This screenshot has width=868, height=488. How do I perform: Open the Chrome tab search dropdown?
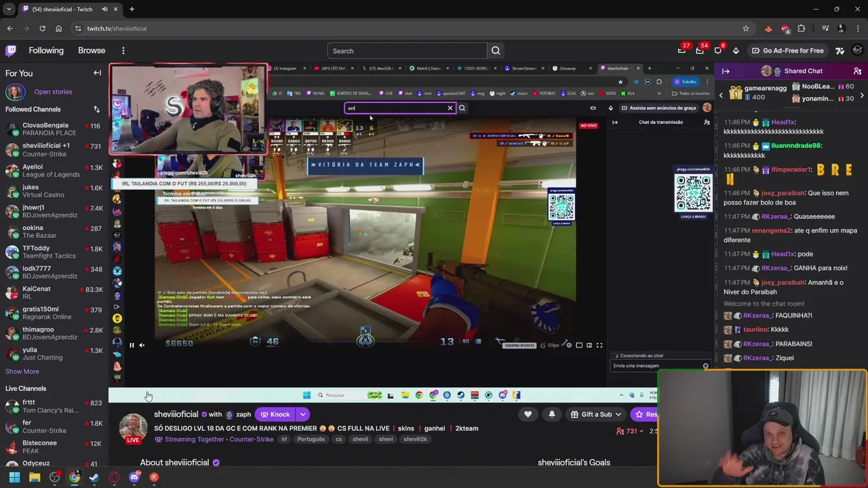click(x=9, y=9)
